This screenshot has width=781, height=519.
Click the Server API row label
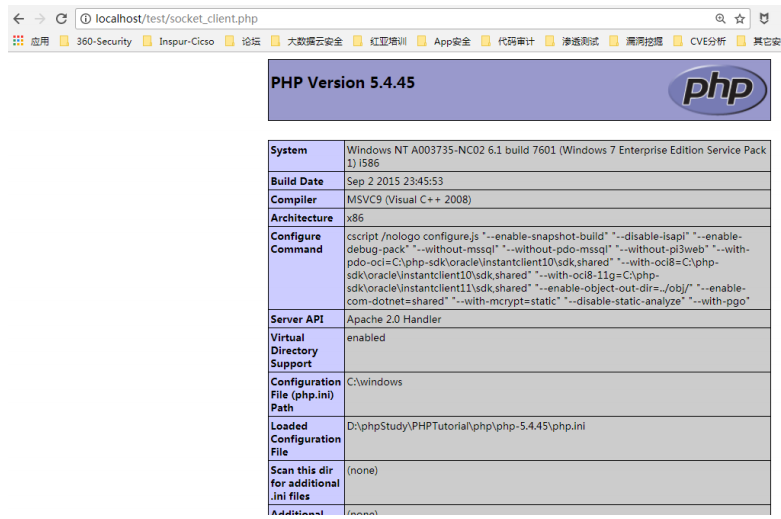click(297, 319)
